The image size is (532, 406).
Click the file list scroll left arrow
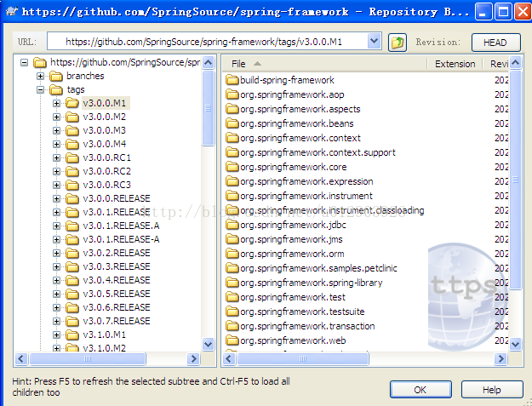coord(229,358)
